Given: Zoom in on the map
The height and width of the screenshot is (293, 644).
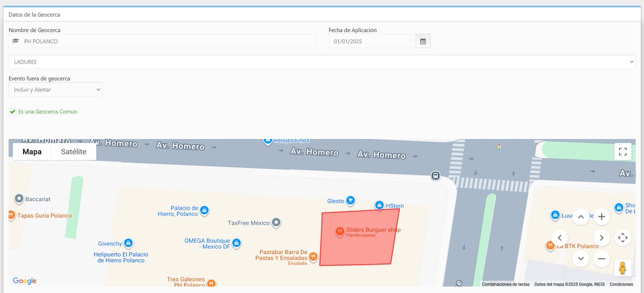Looking at the screenshot, I should tap(602, 217).
